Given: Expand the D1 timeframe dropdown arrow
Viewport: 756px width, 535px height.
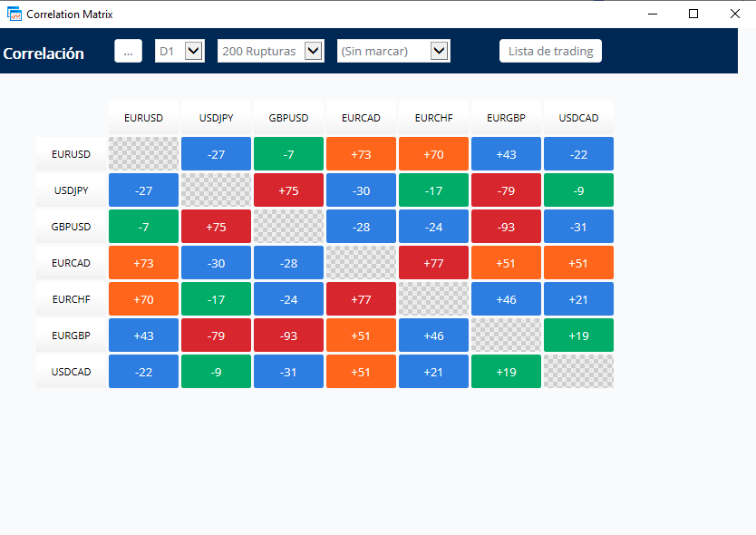Looking at the screenshot, I should [x=194, y=51].
